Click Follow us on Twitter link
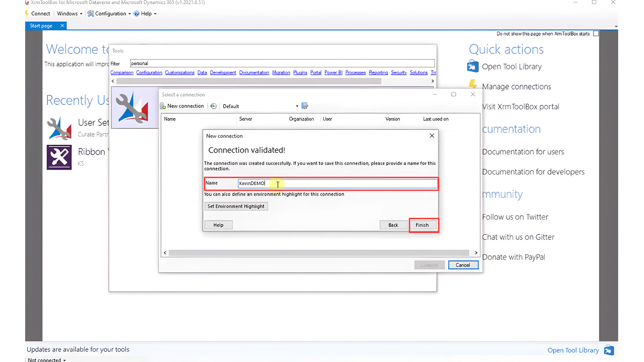 click(x=515, y=217)
